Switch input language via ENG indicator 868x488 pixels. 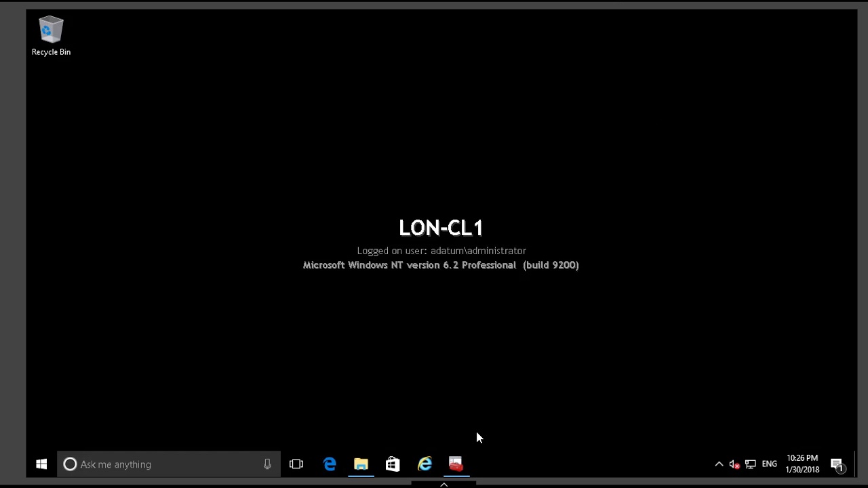click(770, 464)
